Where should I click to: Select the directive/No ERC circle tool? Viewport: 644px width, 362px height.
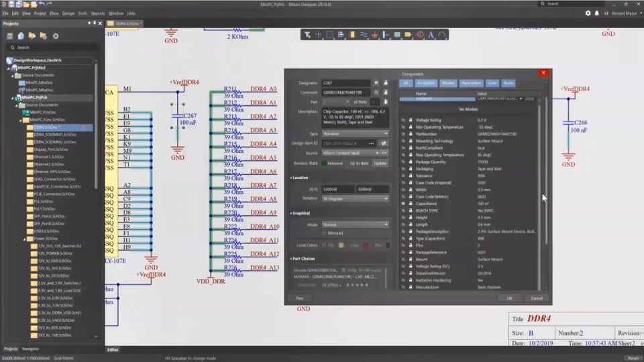[x=420, y=35]
